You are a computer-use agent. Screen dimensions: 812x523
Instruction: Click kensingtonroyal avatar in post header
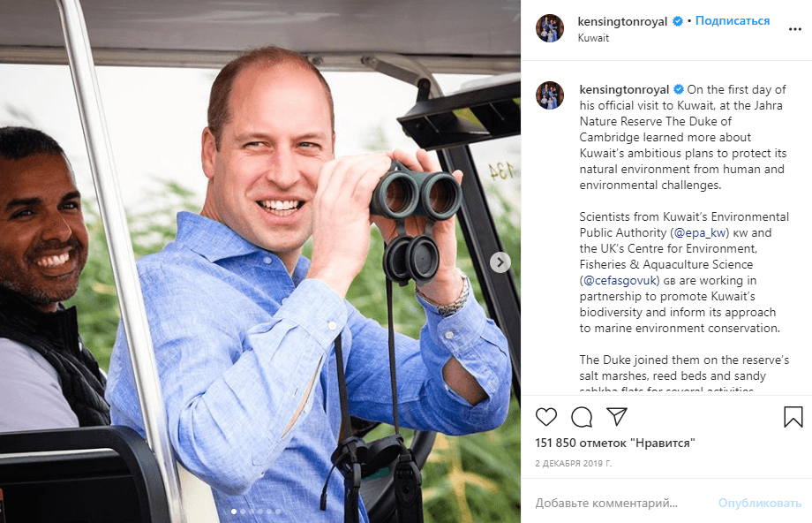pyautogui.click(x=550, y=28)
